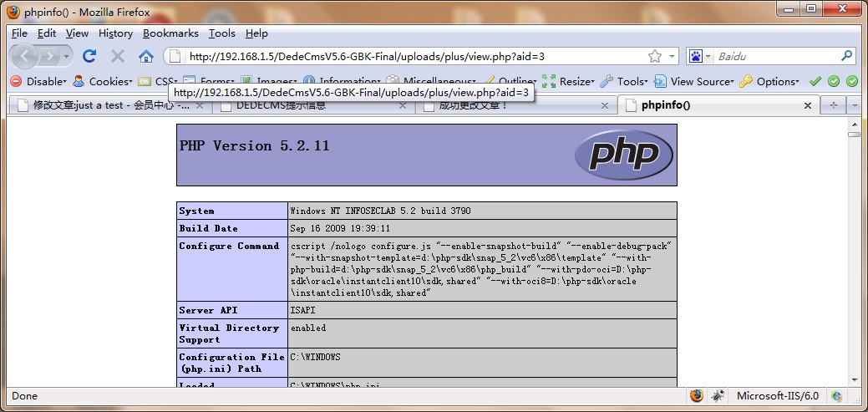Click the Baidu search input field
This screenshot has width=868, height=412.
pyautogui.click(x=777, y=56)
